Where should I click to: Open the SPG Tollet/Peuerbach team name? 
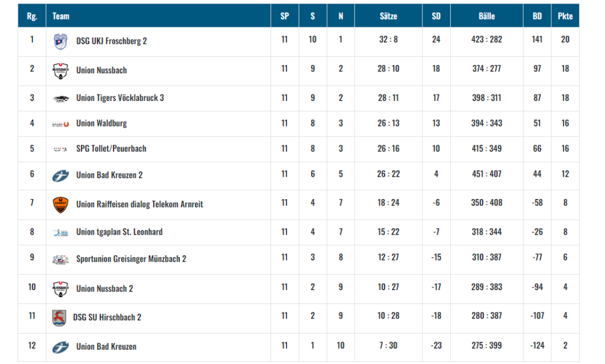[x=111, y=149]
